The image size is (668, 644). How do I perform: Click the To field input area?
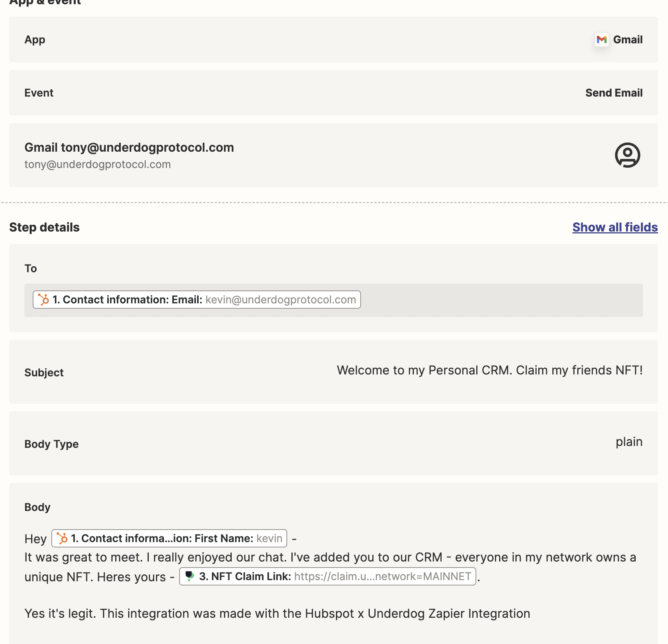point(334,300)
